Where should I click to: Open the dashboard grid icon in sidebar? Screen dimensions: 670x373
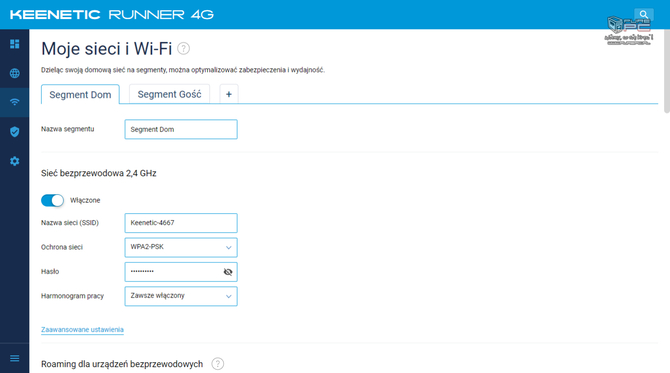pyautogui.click(x=15, y=44)
